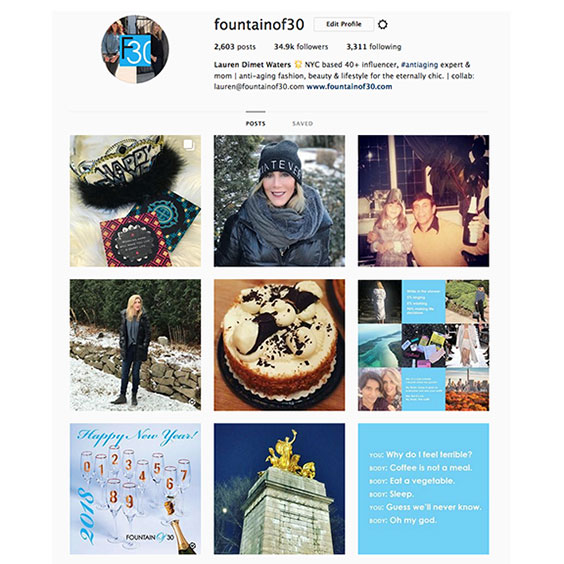
Task: Open the Happy New Year tiara post
Action: [x=135, y=201]
